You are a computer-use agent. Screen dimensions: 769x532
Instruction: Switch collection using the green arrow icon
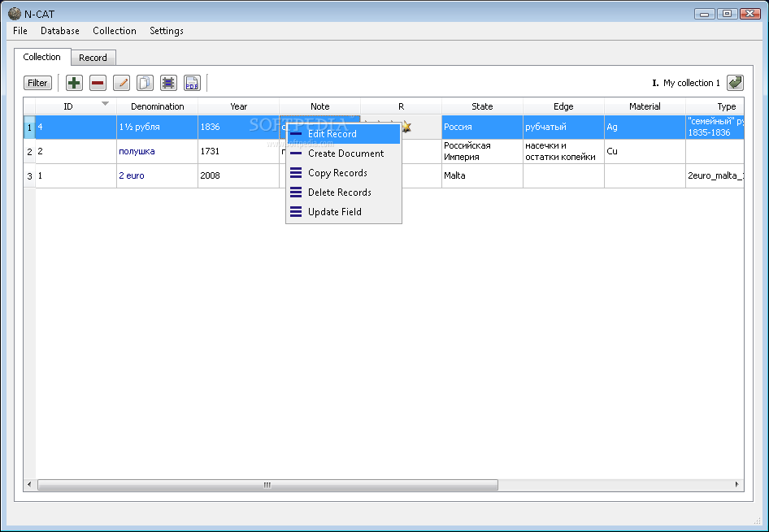(735, 83)
